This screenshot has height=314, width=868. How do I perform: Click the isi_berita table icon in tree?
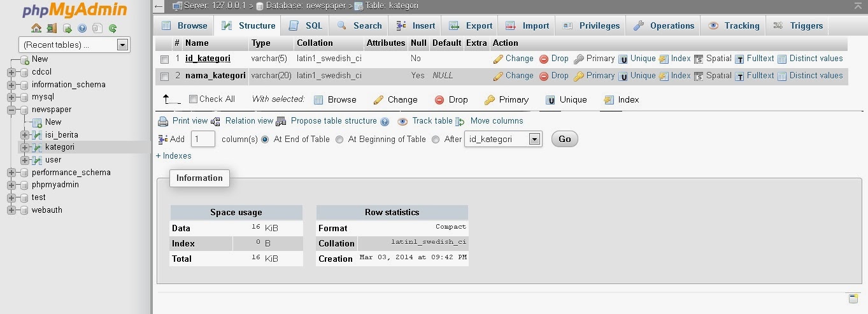(x=37, y=135)
